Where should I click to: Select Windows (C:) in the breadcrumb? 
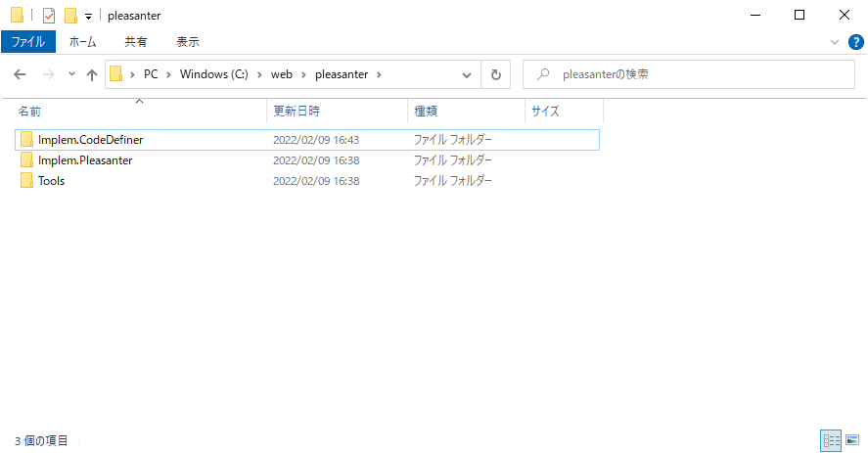[x=213, y=74]
